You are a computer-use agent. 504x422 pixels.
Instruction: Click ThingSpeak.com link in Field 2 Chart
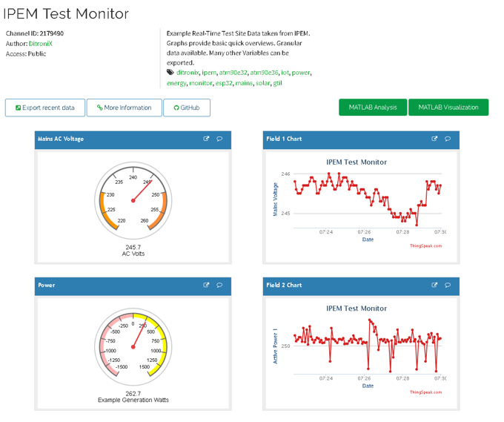tap(425, 392)
